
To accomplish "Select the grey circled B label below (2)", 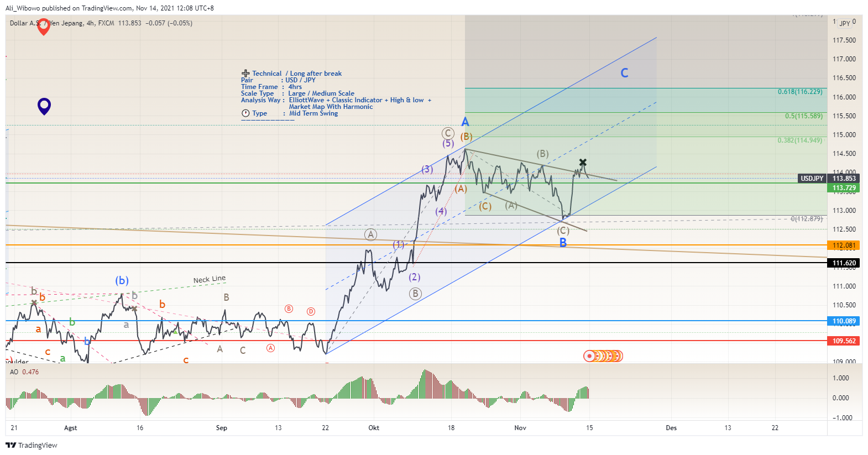I will click(x=415, y=294).
